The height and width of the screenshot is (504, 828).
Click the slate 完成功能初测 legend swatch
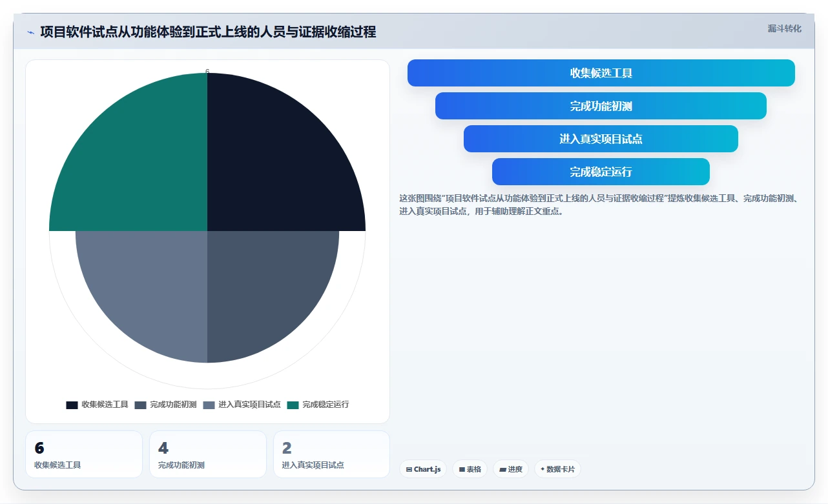click(140, 405)
